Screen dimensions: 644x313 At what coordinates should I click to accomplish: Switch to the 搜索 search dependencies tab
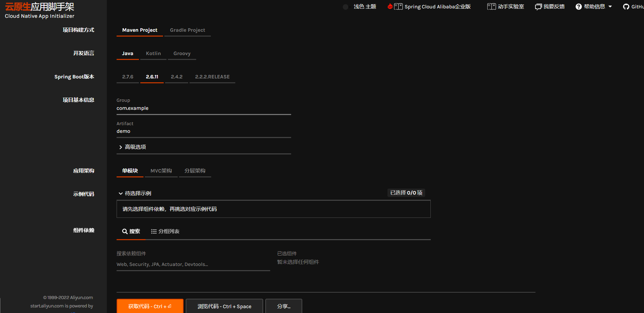point(131,231)
